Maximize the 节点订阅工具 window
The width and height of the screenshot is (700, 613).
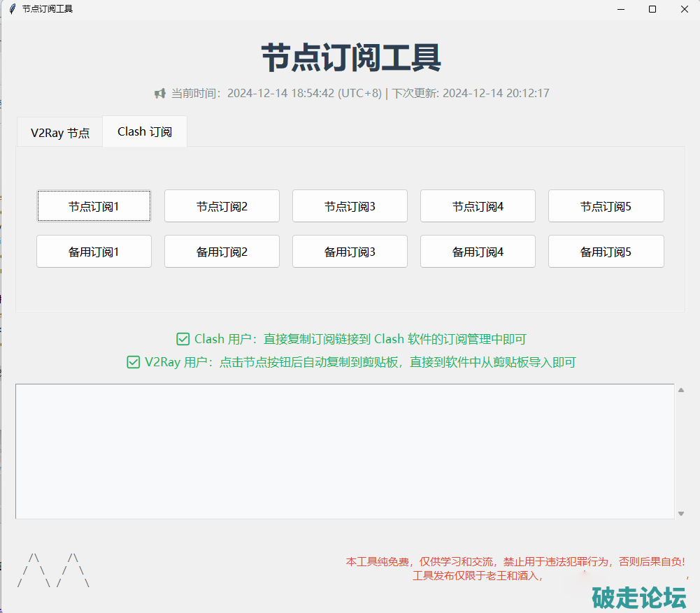point(652,9)
